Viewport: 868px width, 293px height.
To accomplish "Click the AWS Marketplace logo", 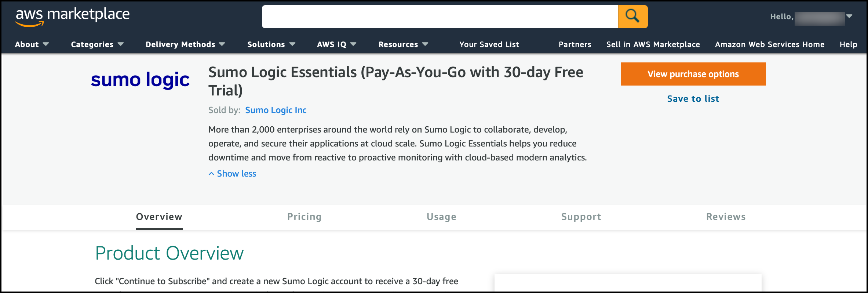I will pos(72,17).
